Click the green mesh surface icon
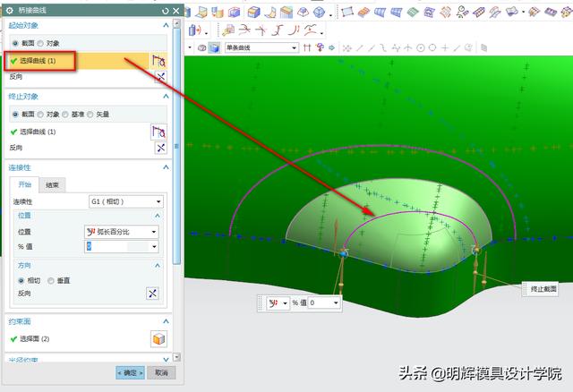The image size is (573, 392). pos(413,13)
